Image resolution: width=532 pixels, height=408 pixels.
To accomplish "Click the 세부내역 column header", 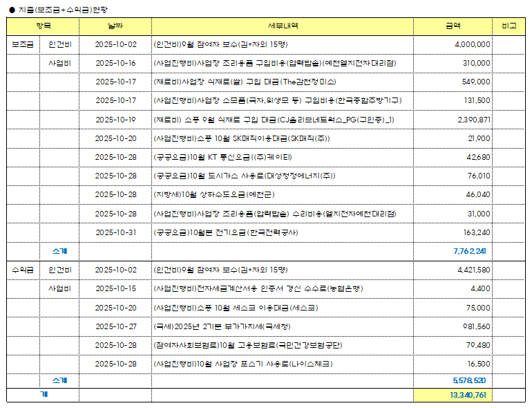I will click(x=282, y=26).
